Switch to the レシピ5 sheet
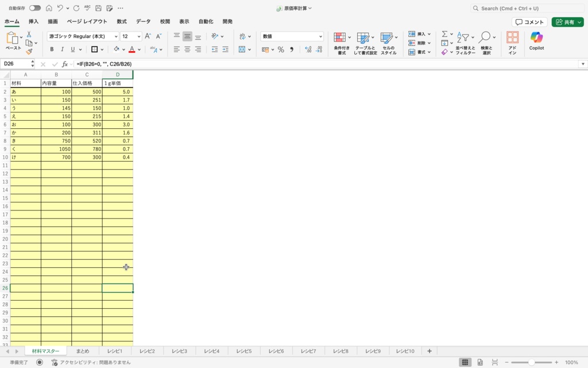Image resolution: width=588 pixels, height=368 pixels. 243,351
